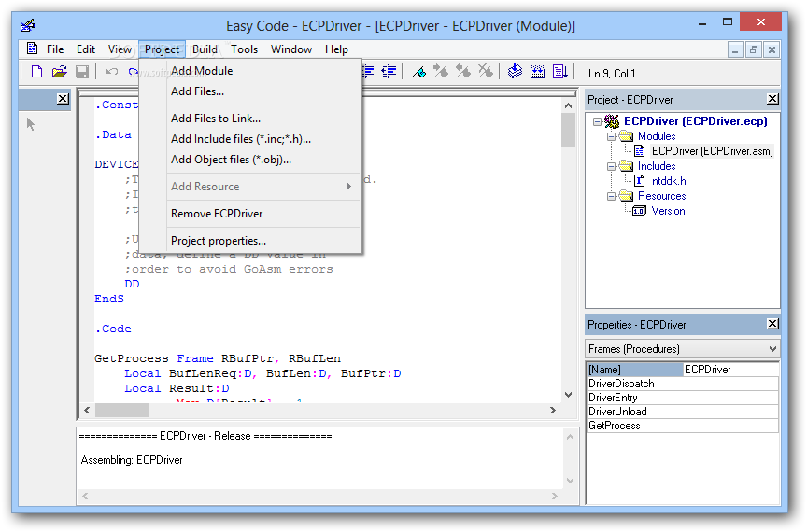Close the Project - ECPDriver panel
The image size is (807, 532).
click(772, 99)
